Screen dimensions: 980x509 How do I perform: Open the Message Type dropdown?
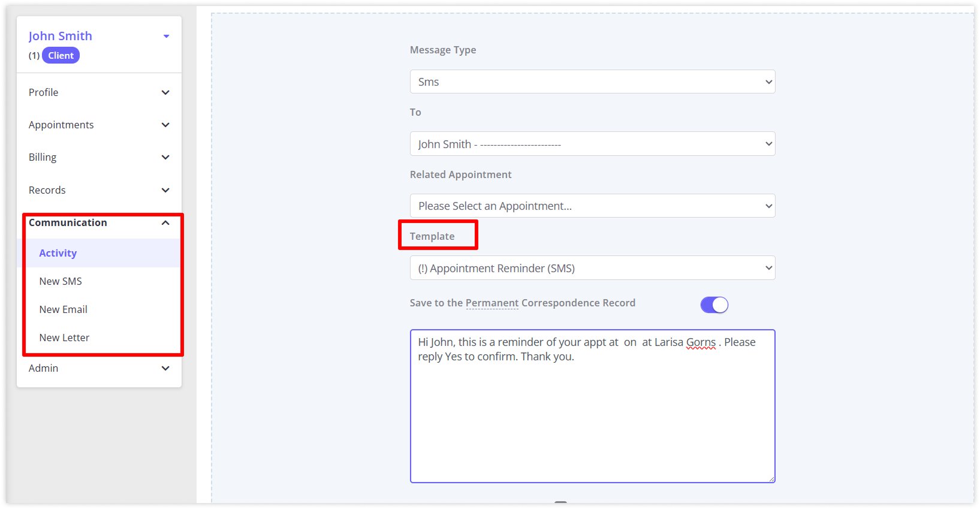click(592, 82)
